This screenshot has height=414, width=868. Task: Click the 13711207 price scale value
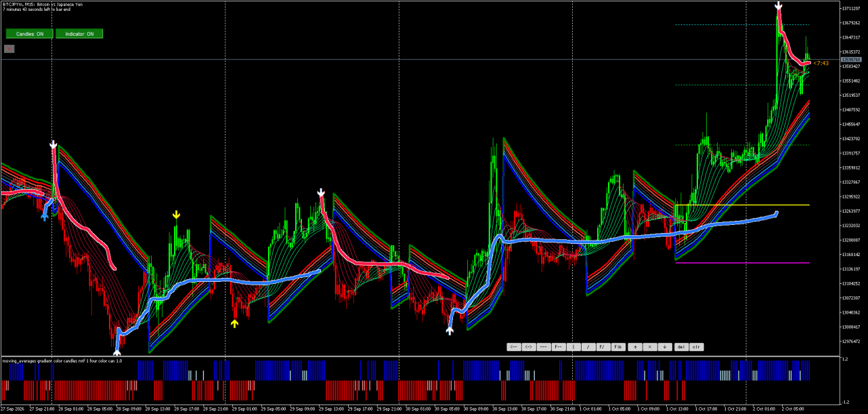851,8
